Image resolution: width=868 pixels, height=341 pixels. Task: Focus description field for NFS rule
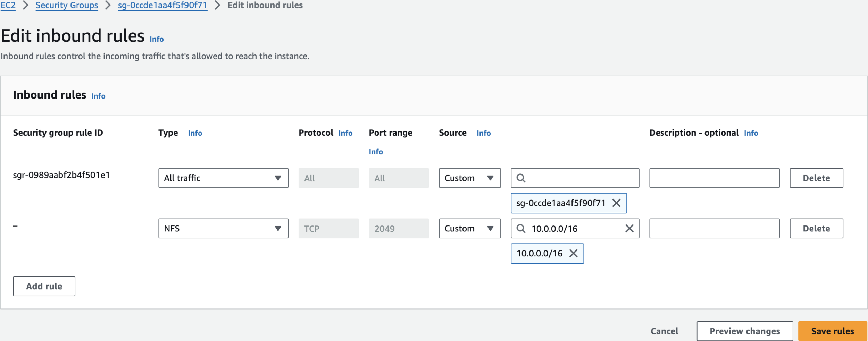tap(714, 228)
